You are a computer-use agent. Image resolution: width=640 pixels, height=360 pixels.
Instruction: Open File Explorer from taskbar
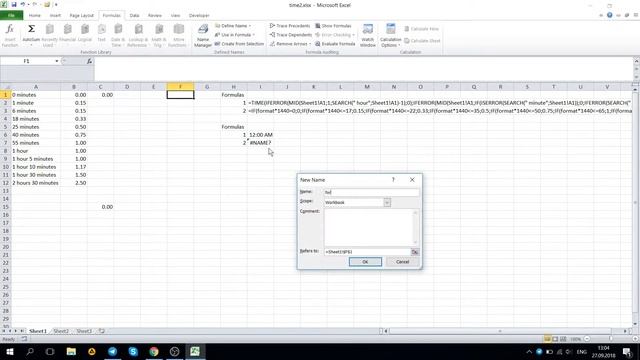71,351
